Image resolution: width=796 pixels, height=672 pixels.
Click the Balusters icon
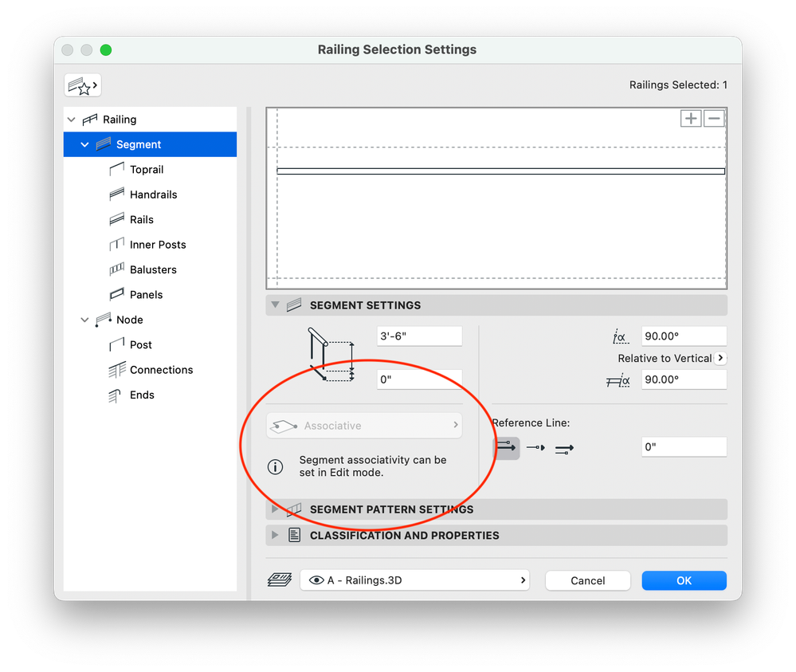click(x=117, y=269)
